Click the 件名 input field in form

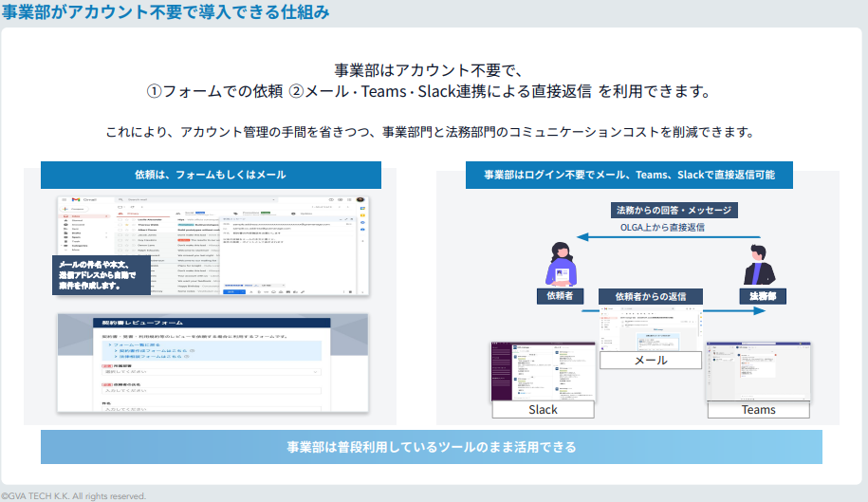(211, 409)
